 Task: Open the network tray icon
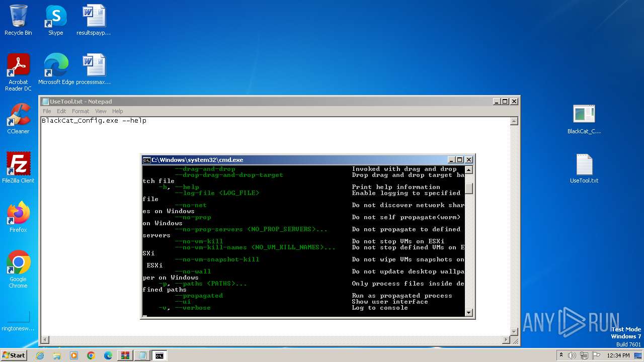tap(584, 355)
